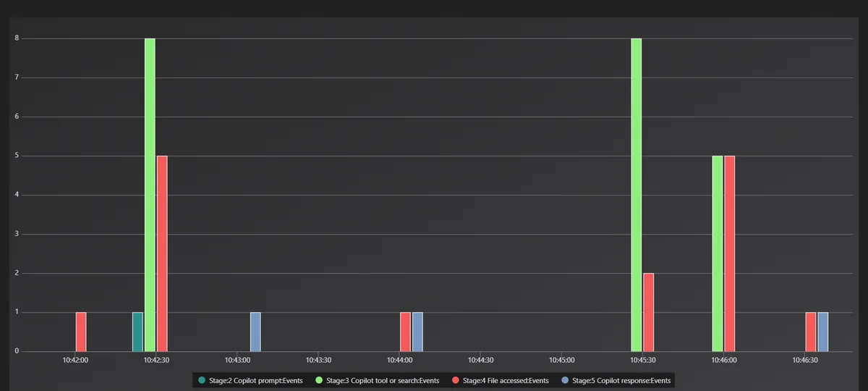868x391 pixels.
Task: Click the y-axis value 3
Action: tap(17, 234)
